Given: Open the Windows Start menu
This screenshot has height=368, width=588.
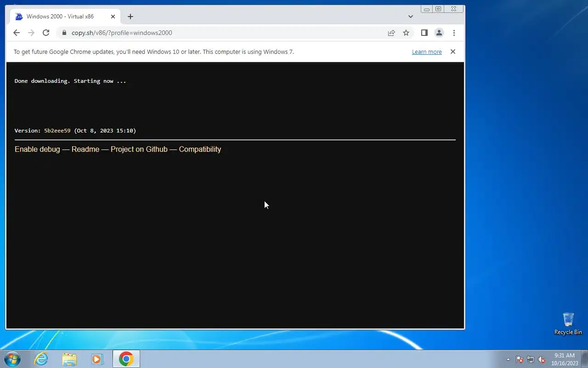Looking at the screenshot, I should coord(12,359).
